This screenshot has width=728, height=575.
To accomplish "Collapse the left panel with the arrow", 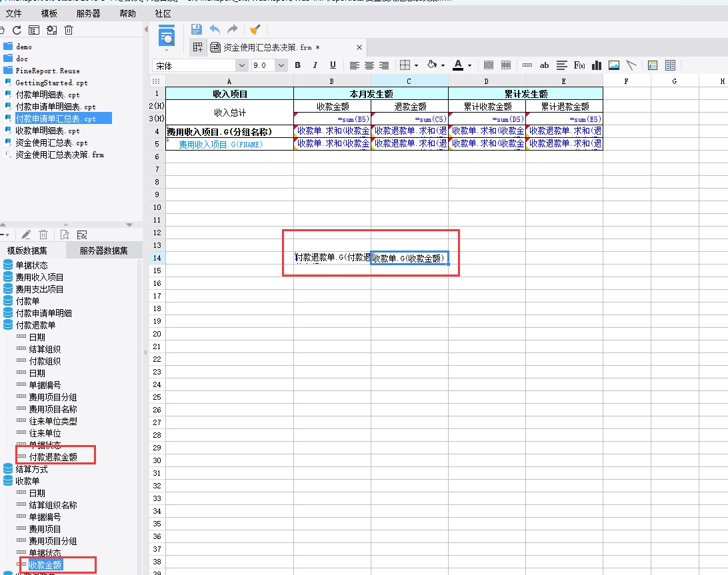I will (x=146, y=30).
